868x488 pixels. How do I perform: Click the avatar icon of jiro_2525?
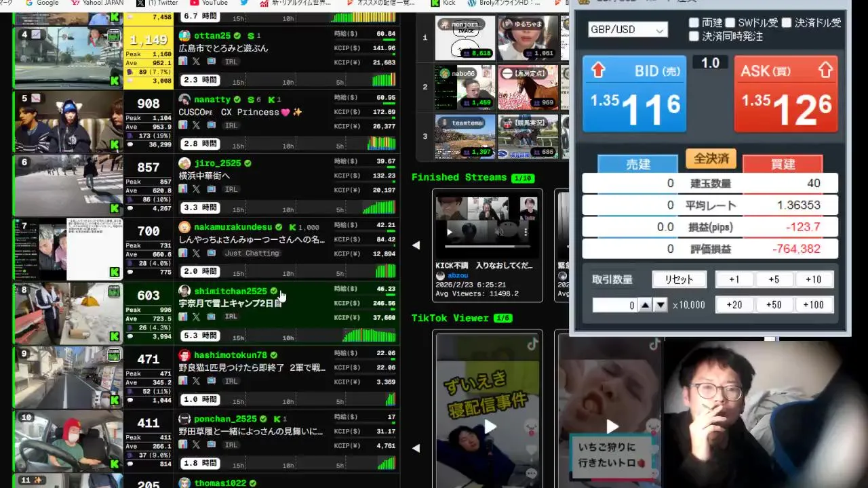coord(184,163)
